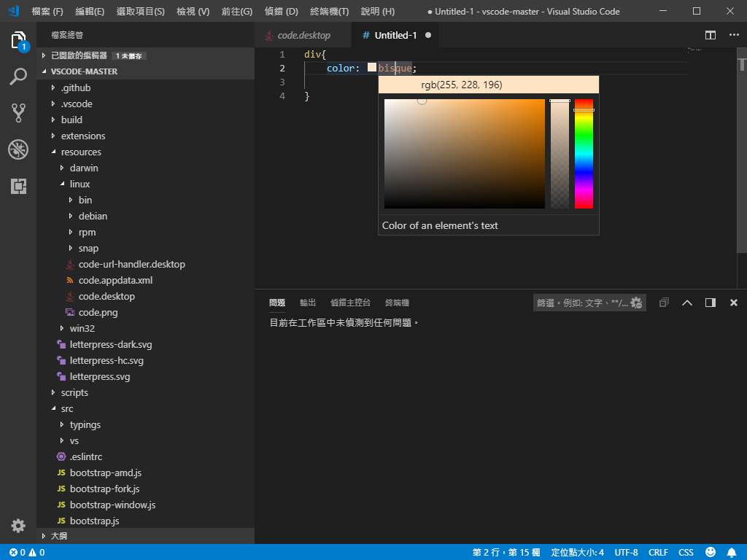Click the notifications bell in status bar
This screenshot has height=560, width=747.
click(731, 552)
